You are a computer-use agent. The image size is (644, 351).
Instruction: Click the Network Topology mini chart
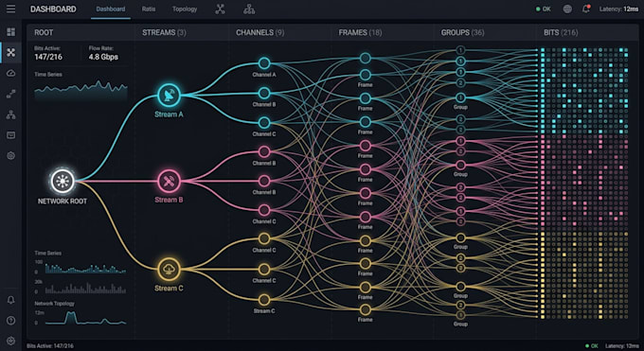(85, 318)
